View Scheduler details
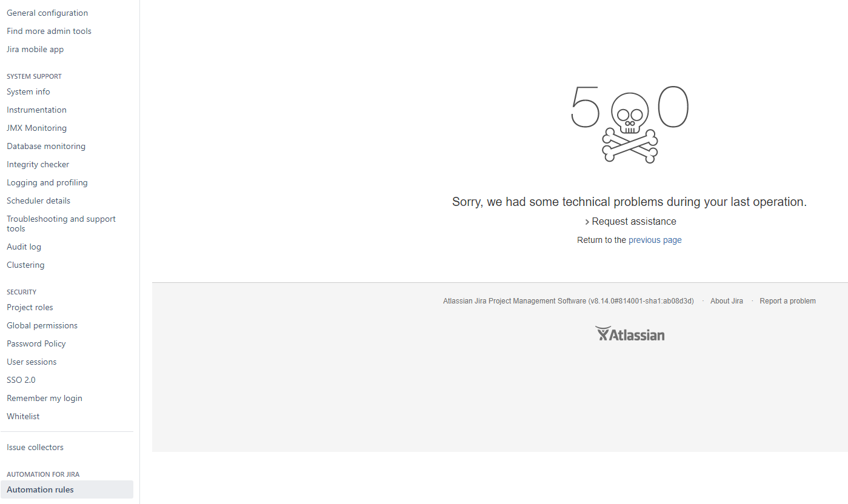 [x=38, y=201]
